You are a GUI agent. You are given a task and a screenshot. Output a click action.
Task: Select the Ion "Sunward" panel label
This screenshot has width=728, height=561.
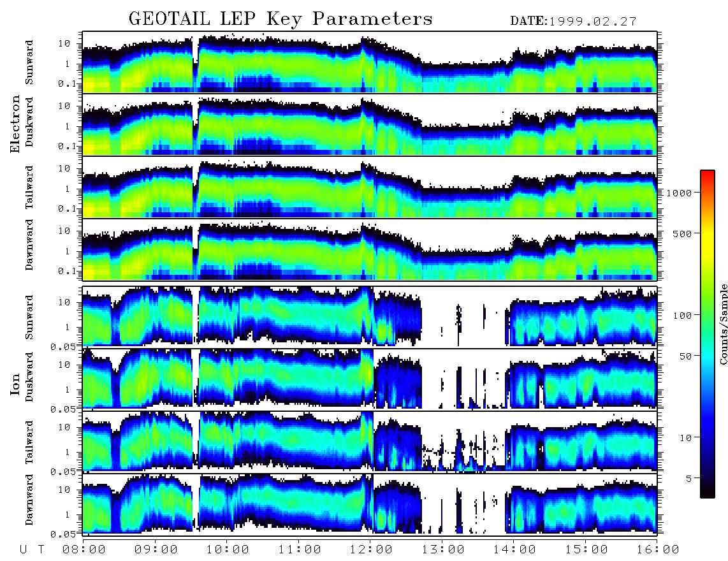[29, 317]
